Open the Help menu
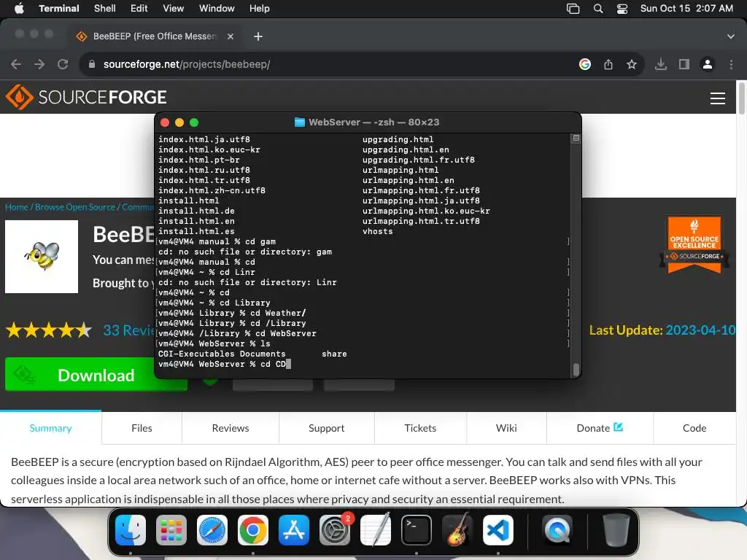747x560 pixels. click(260, 9)
